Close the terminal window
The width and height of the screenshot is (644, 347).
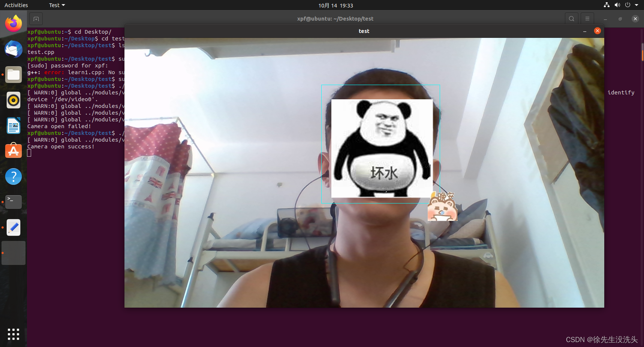pos(635,19)
